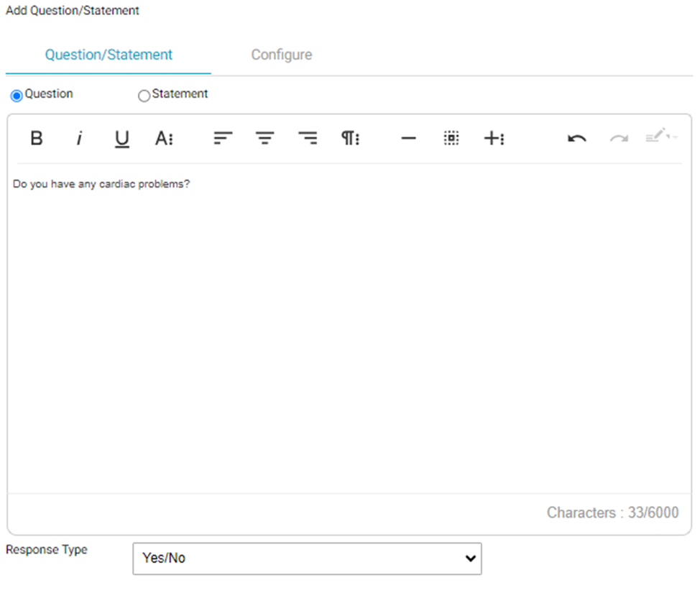Insert a horizontal line
Image resolution: width=700 pixels, height=593 pixels.
[408, 139]
